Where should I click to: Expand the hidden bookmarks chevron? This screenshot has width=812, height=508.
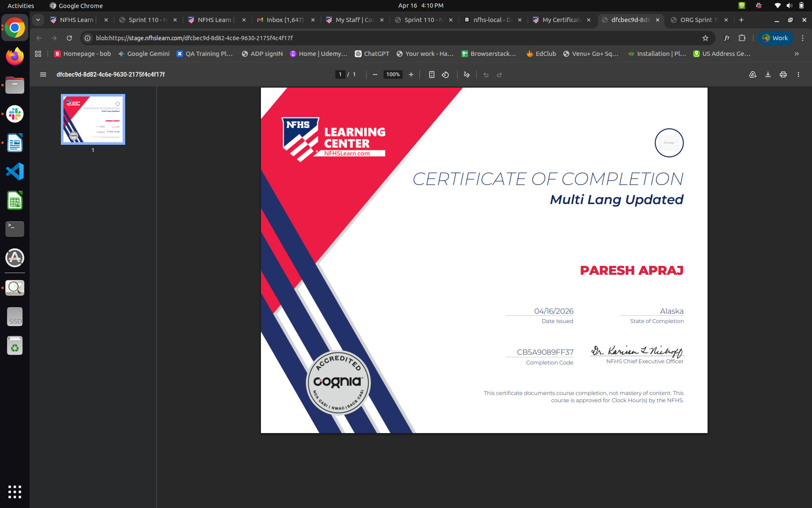click(797, 54)
